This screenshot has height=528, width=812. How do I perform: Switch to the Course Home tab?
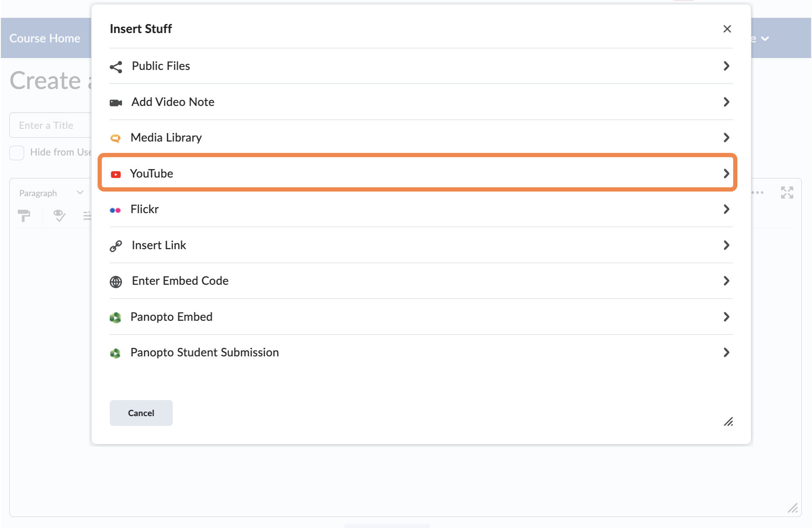(x=44, y=38)
